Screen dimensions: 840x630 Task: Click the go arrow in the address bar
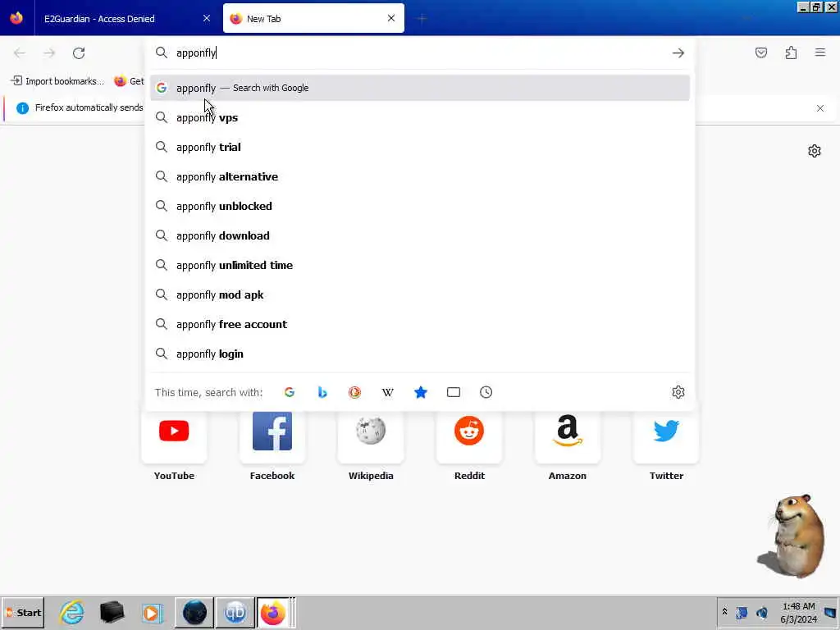coord(678,52)
